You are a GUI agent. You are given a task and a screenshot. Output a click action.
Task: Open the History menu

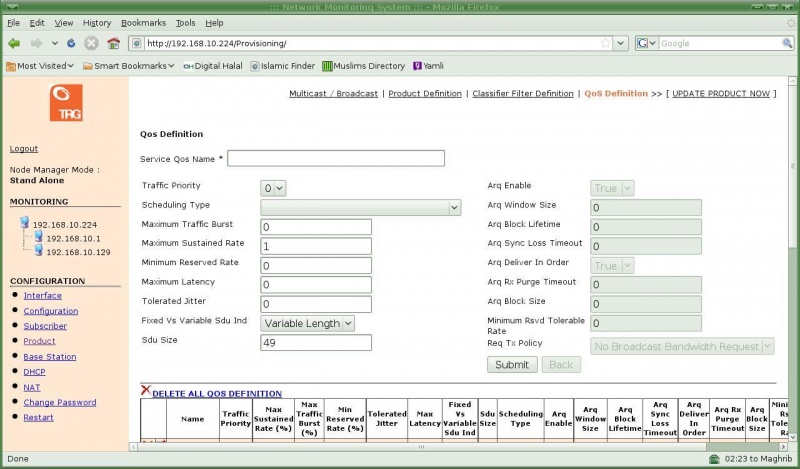96,23
